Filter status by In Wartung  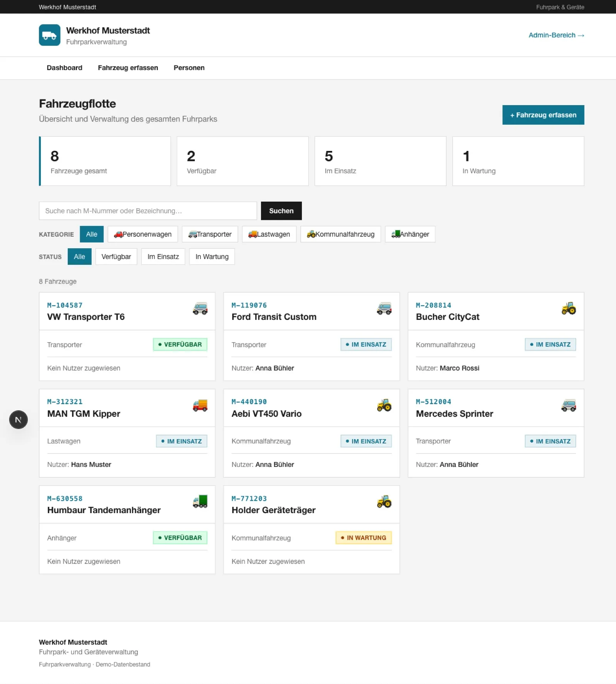[x=212, y=257]
